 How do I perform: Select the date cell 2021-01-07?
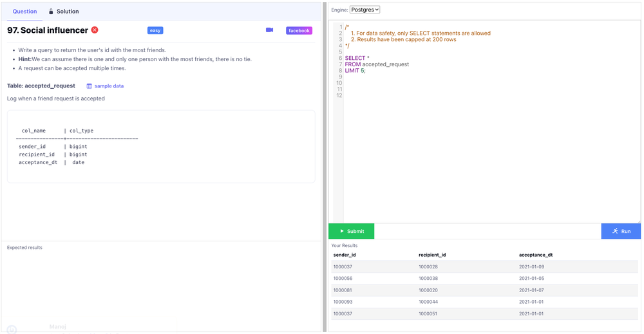(x=531, y=290)
